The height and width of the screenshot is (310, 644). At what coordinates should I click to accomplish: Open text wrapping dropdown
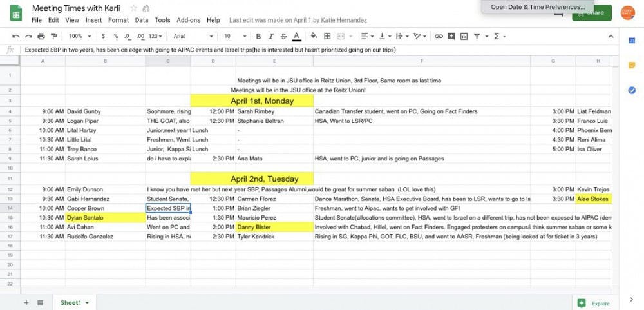(401, 37)
